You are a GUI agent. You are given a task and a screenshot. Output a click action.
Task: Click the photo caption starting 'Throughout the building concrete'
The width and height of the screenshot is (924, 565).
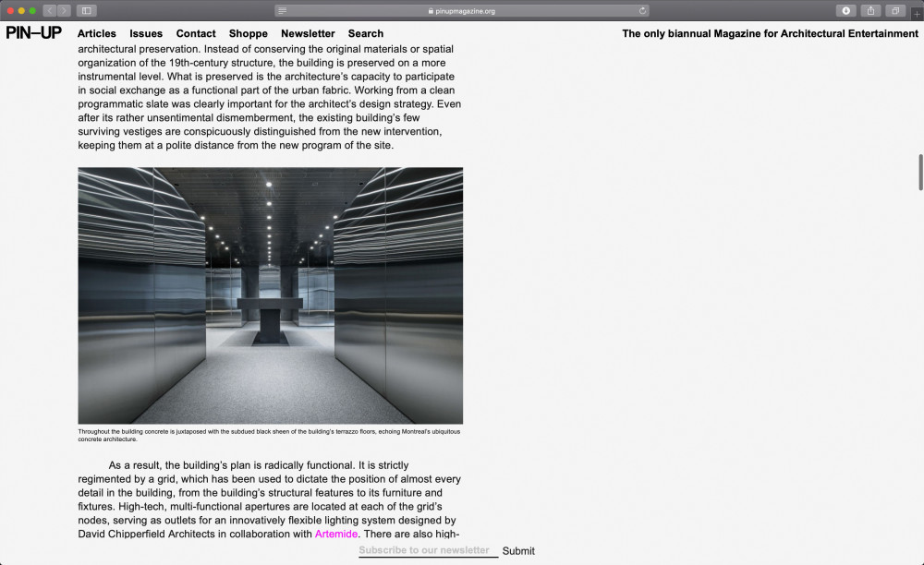pyautogui.click(x=269, y=435)
